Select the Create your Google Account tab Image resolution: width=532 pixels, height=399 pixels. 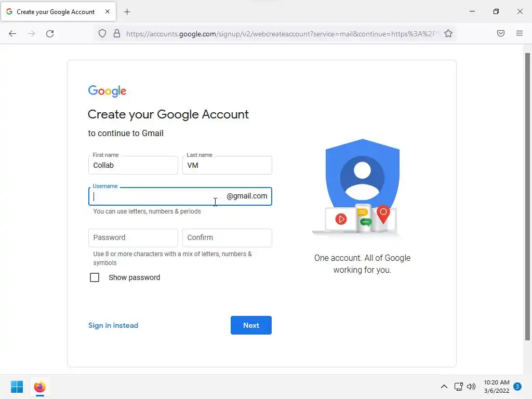point(58,11)
